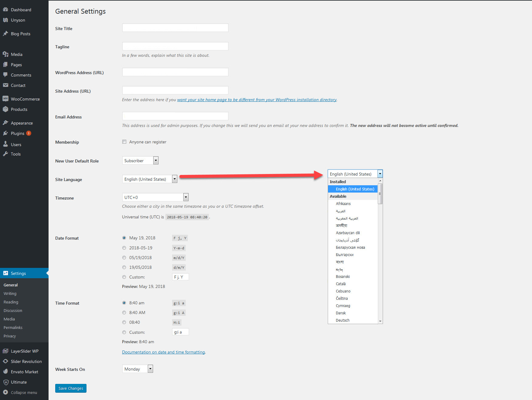
Task: Click the Settings sliders icon
Action: tap(5, 273)
